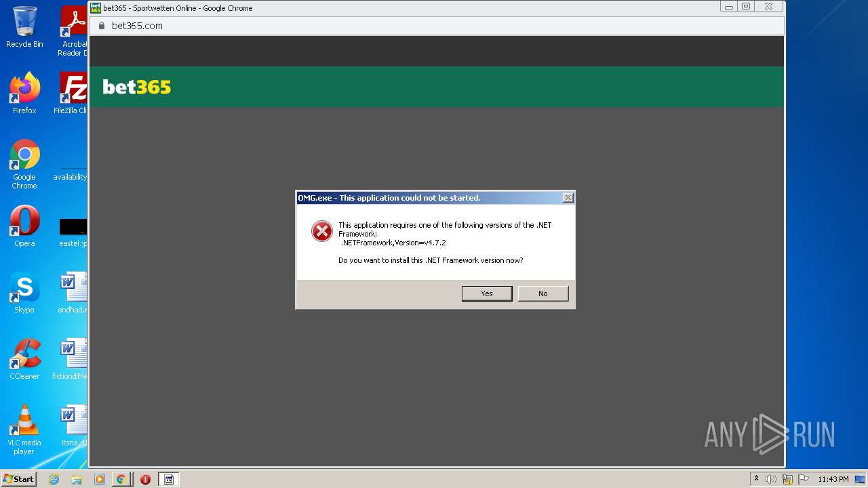Click the red error icon in dialog

322,231
